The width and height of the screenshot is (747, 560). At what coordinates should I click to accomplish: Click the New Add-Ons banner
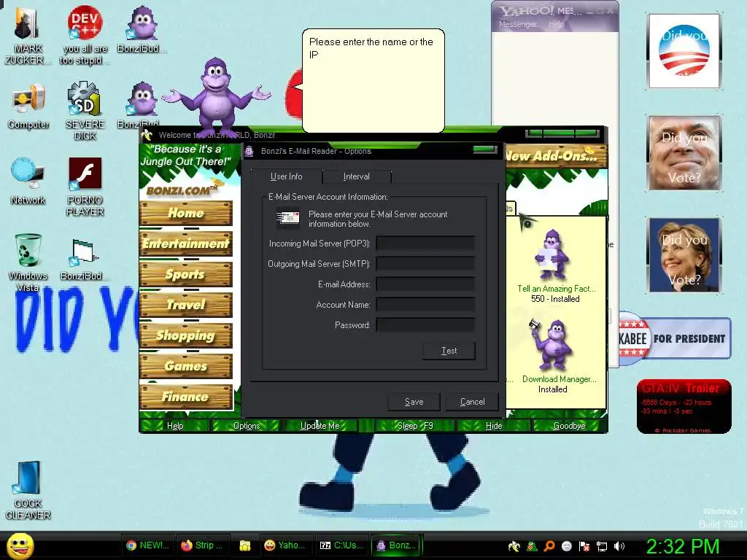[x=555, y=156]
